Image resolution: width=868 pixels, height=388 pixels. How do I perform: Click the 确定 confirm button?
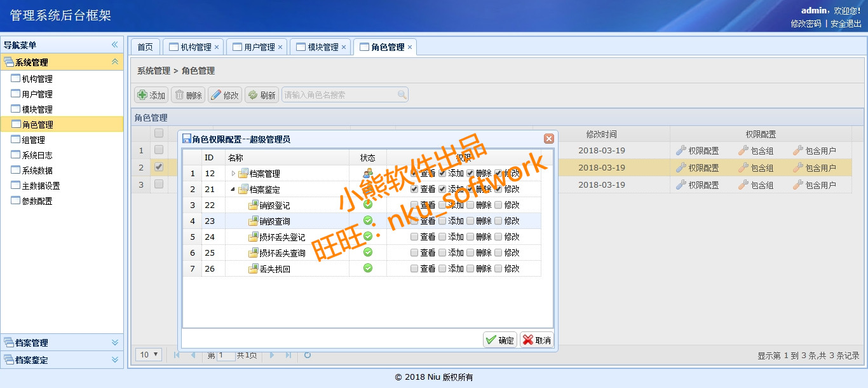point(500,340)
